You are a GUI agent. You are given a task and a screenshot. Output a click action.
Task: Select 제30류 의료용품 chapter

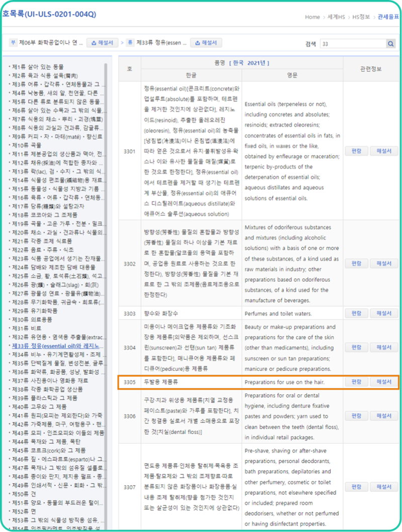click(x=32, y=320)
